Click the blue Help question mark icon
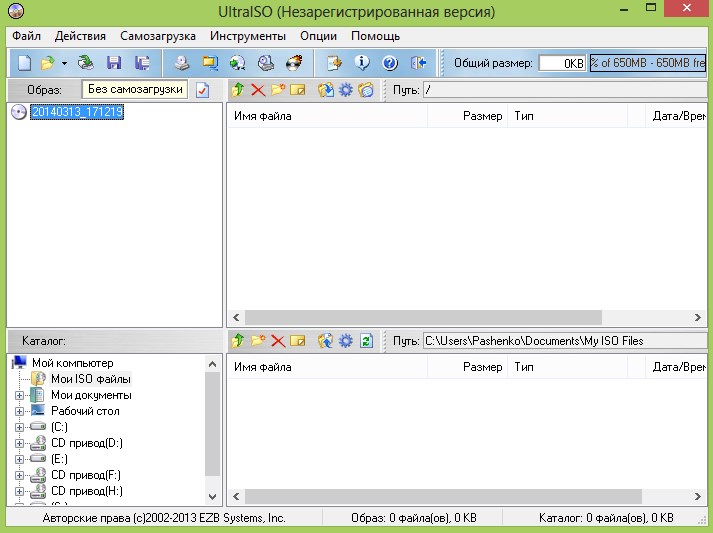Image resolution: width=713 pixels, height=533 pixels. 390,63
